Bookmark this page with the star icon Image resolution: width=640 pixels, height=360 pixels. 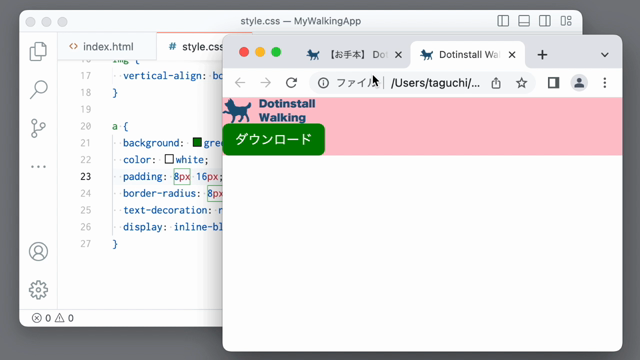tap(521, 83)
